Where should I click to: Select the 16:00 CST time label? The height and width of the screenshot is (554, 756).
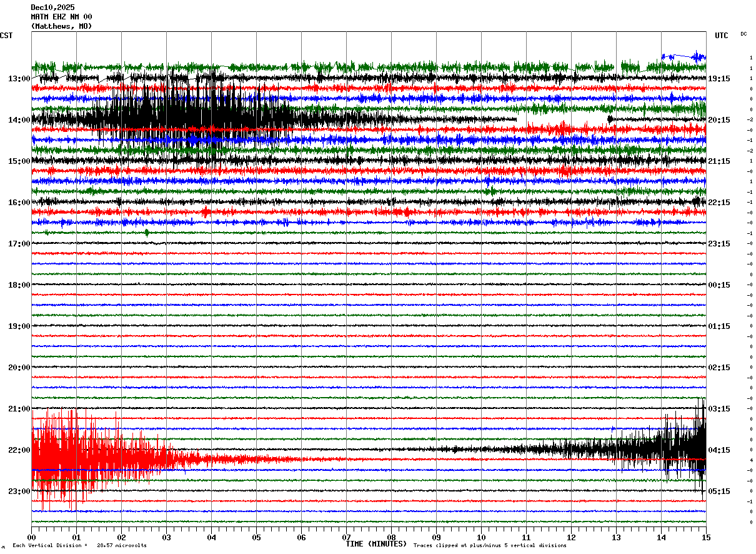[x=19, y=203]
